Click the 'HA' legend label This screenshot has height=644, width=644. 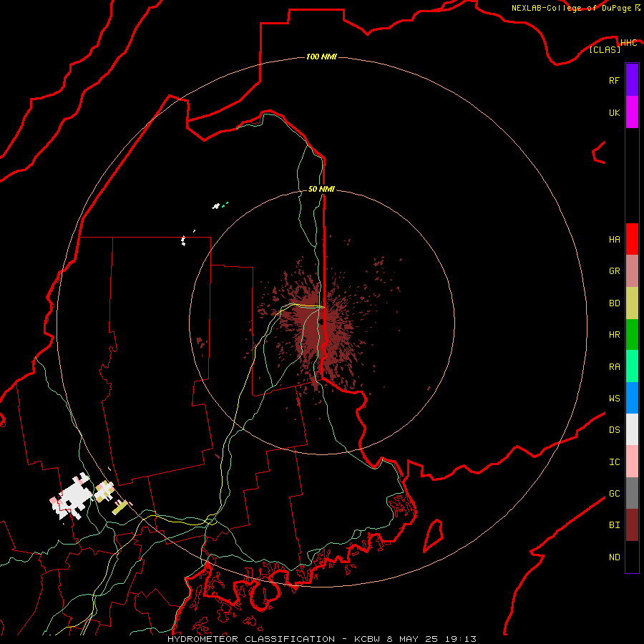[614, 240]
